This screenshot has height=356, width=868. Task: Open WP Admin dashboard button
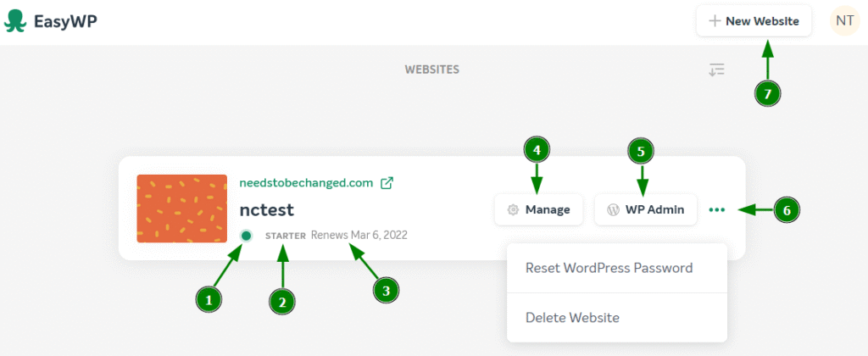pyautogui.click(x=646, y=209)
